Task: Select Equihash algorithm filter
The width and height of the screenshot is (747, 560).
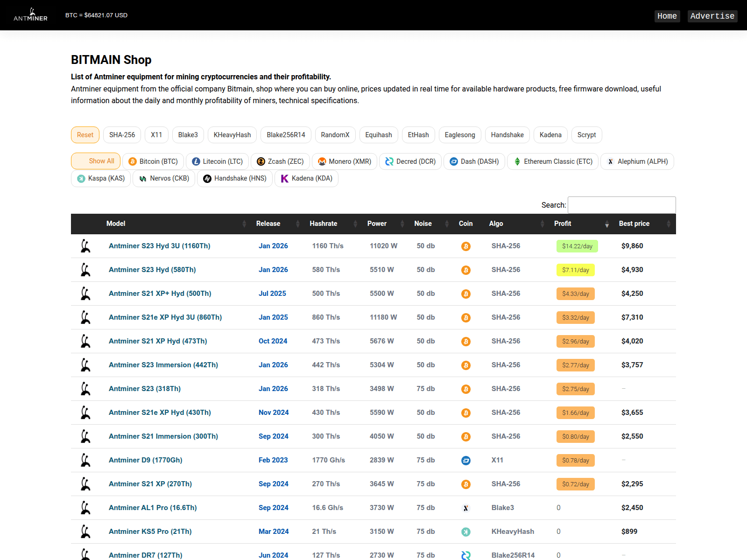Action: click(x=379, y=135)
